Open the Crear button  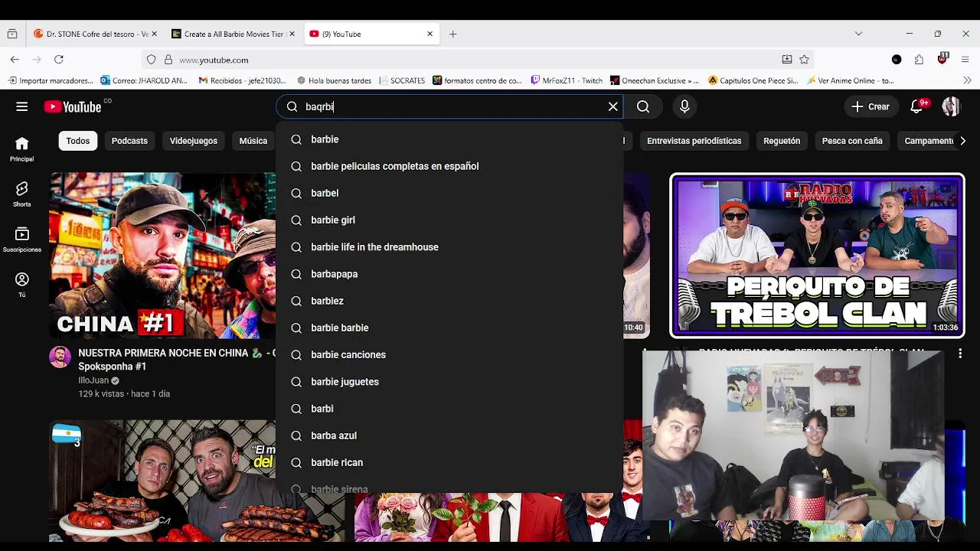click(871, 107)
